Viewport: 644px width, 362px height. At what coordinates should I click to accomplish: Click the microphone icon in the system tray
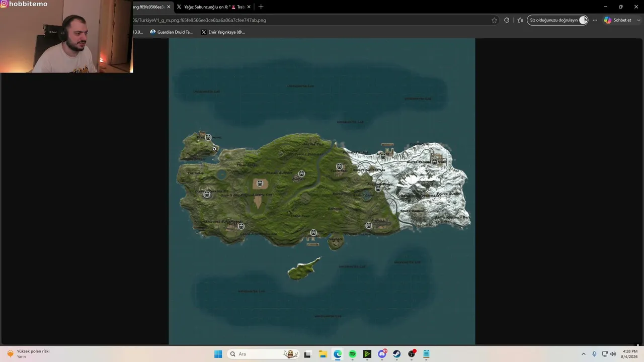tap(594, 354)
